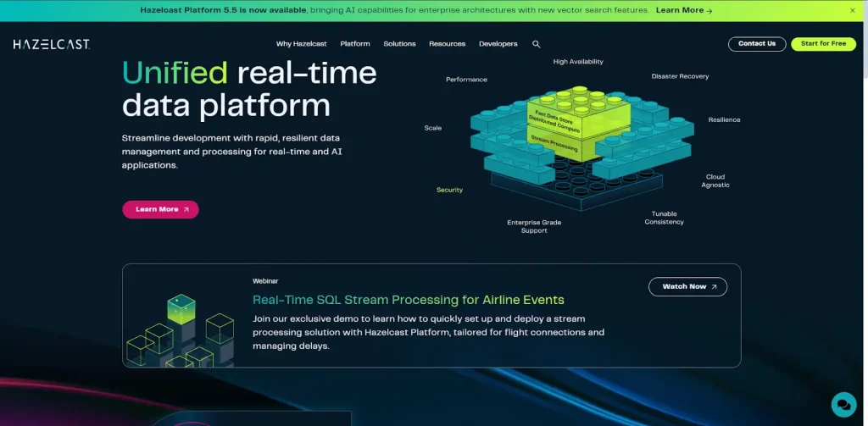Click the Start for Free button
The width and height of the screenshot is (868, 426).
coord(824,44)
